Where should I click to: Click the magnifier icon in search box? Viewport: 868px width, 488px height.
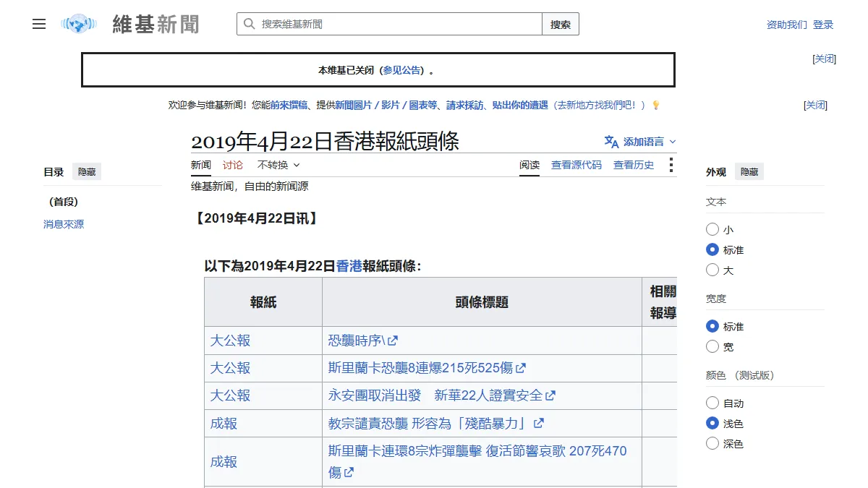249,24
